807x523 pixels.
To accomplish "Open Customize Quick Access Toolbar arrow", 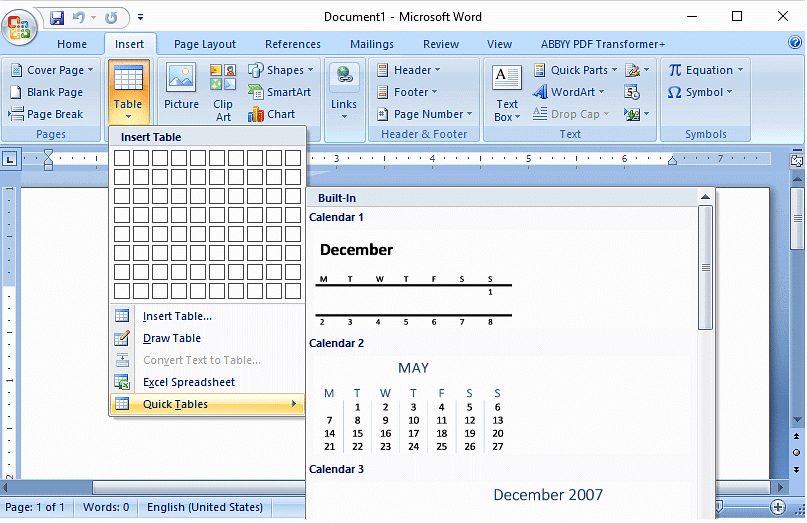I will [x=140, y=18].
